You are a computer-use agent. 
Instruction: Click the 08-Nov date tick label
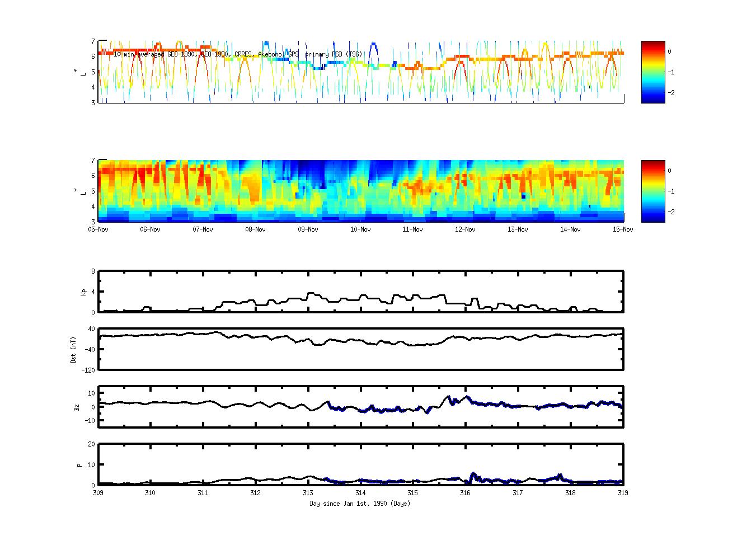pos(255,229)
